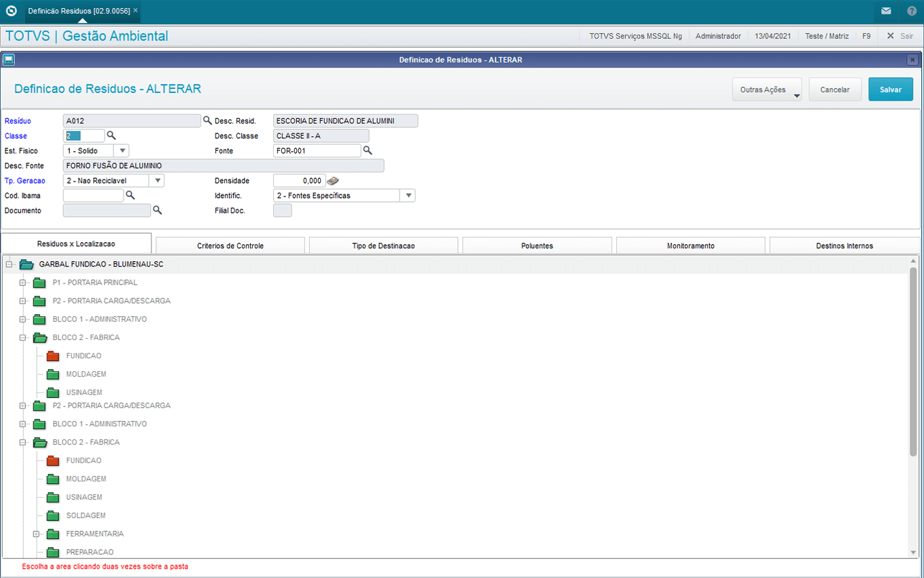Expand the P1 - PORTARIA PRINCIPAL node

22,283
